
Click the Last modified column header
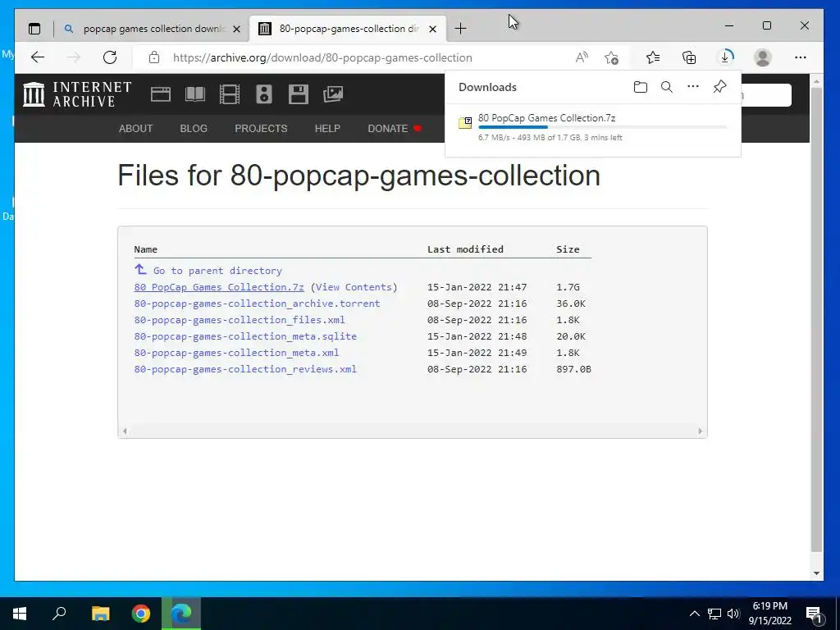[x=465, y=249]
